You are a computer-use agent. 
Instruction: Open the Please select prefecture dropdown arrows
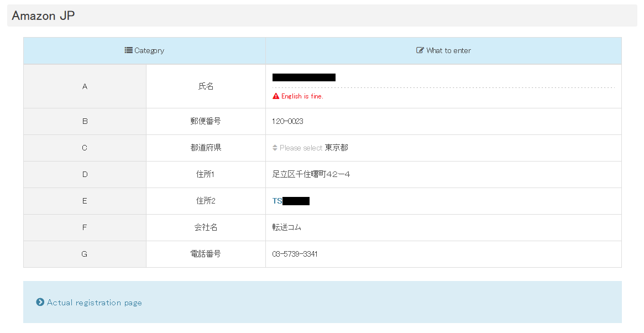275,148
